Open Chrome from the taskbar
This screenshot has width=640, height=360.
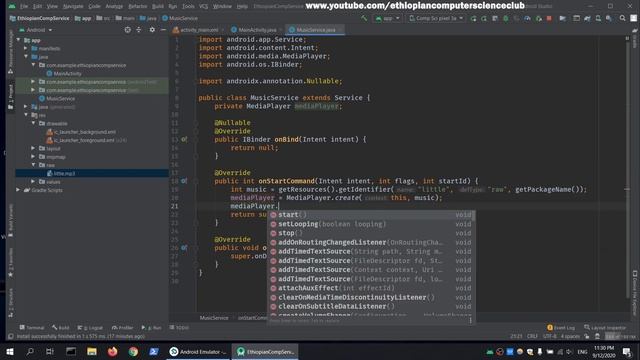pos(133,351)
